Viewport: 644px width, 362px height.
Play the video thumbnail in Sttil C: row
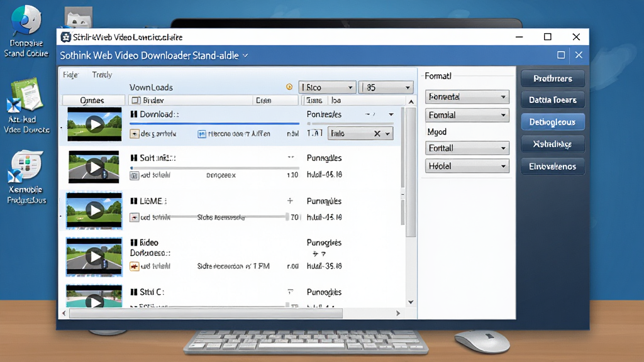94,297
